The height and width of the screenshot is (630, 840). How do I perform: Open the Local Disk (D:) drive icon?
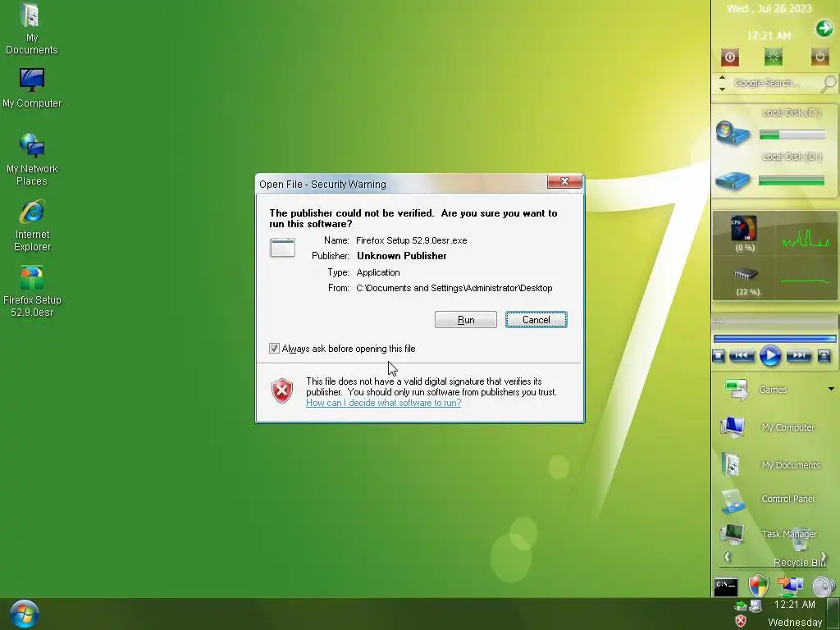tap(733, 180)
